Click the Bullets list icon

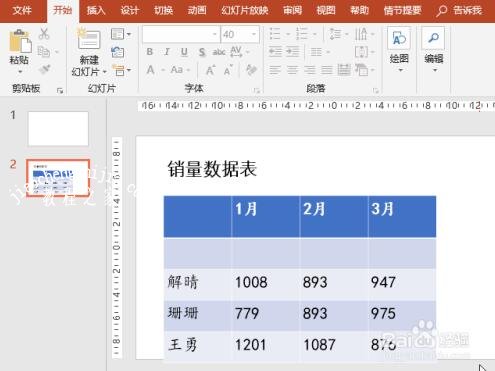[x=275, y=34]
